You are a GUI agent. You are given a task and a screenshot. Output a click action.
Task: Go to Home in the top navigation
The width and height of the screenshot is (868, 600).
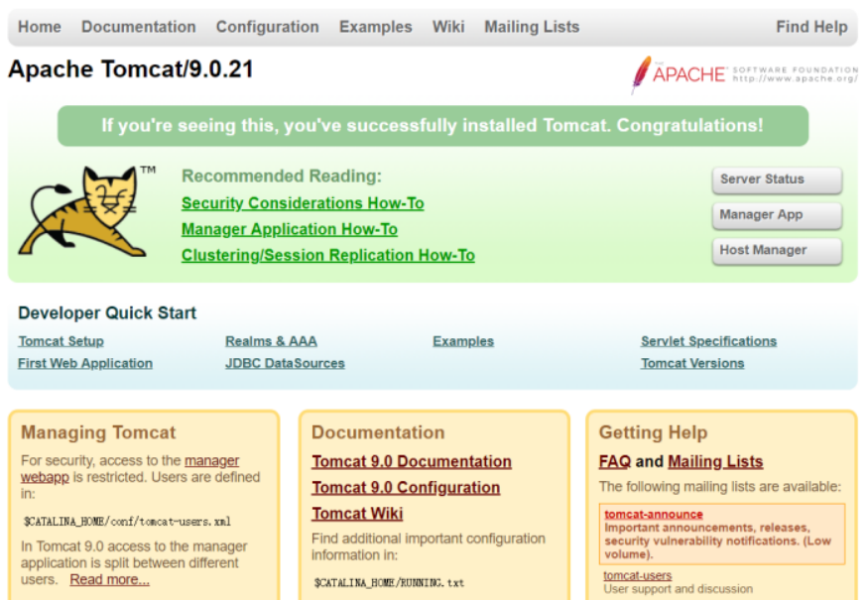click(x=40, y=27)
